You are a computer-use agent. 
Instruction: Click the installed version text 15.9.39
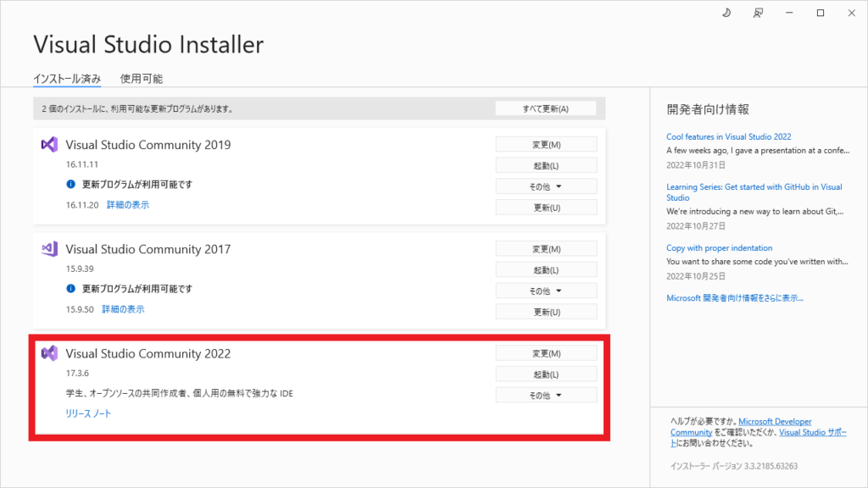click(x=80, y=269)
